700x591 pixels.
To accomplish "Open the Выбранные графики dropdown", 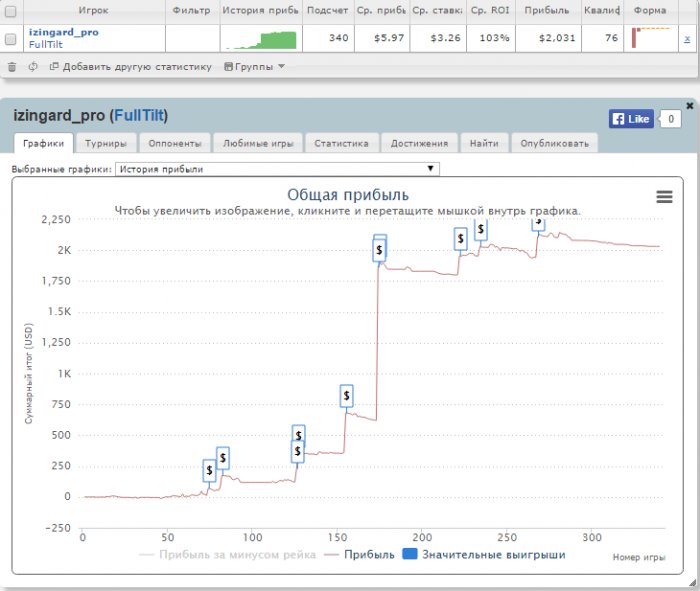I will (277, 169).
